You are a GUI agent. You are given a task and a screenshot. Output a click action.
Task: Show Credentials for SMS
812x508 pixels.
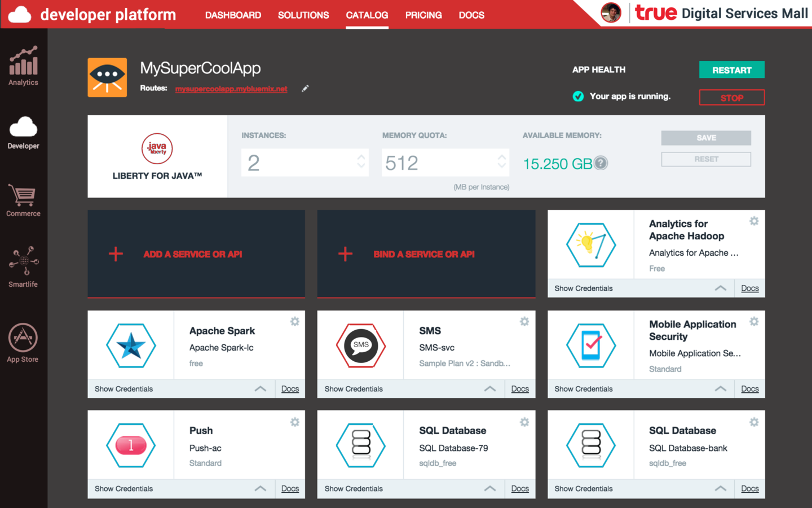354,389
